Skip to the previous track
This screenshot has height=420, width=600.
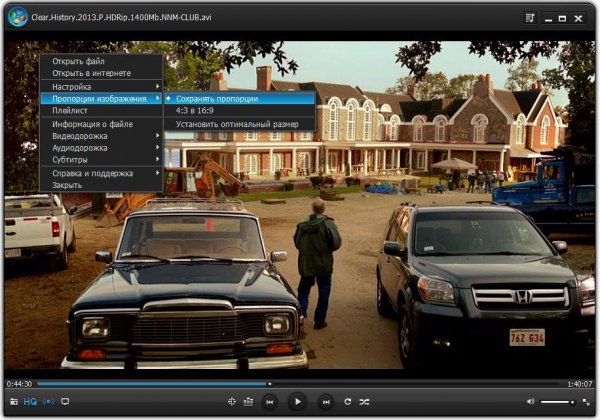click(x=270, y=402)
